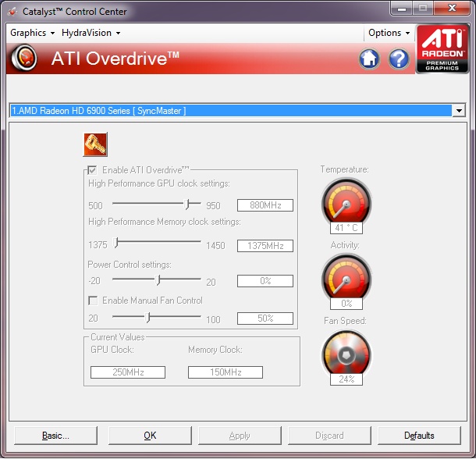Enable Manual Fan Control checkbox
This screenshot has width=476, height=459.
click(93, 301)
